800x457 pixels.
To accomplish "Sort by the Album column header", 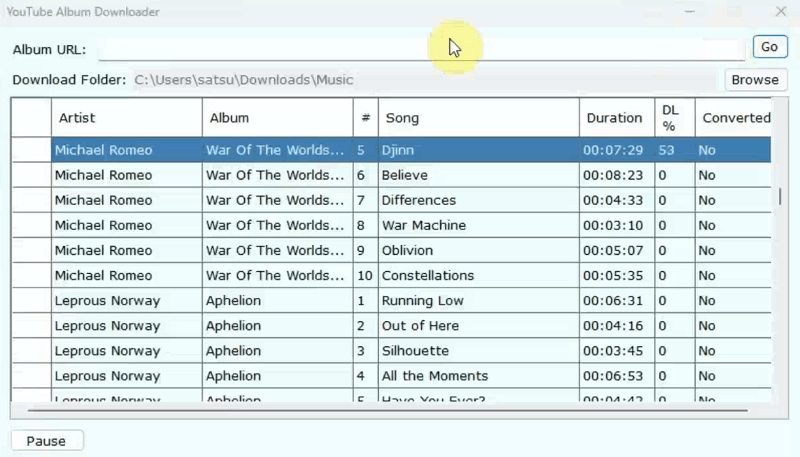I will tap(278, 118).
